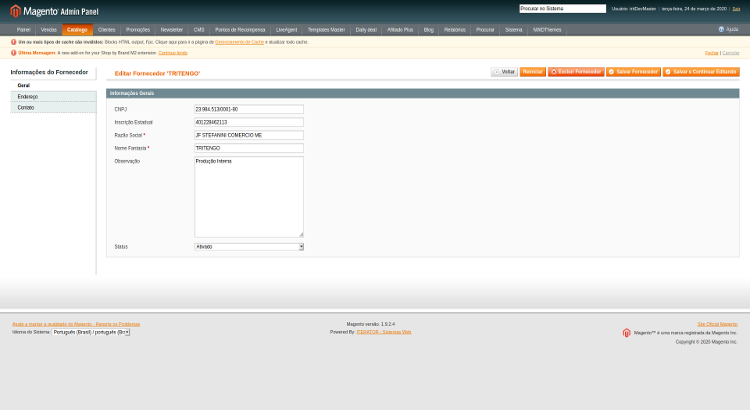Click the Observação text area
This screenshot has height=410, width=750.
[x=249, y=197]
